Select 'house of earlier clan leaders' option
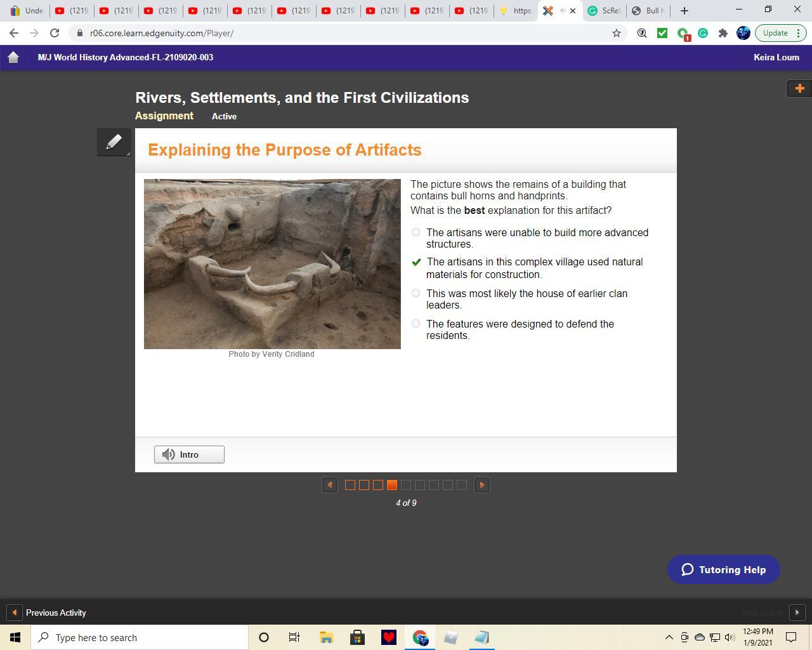812x650 pixels. pos(416,293)
